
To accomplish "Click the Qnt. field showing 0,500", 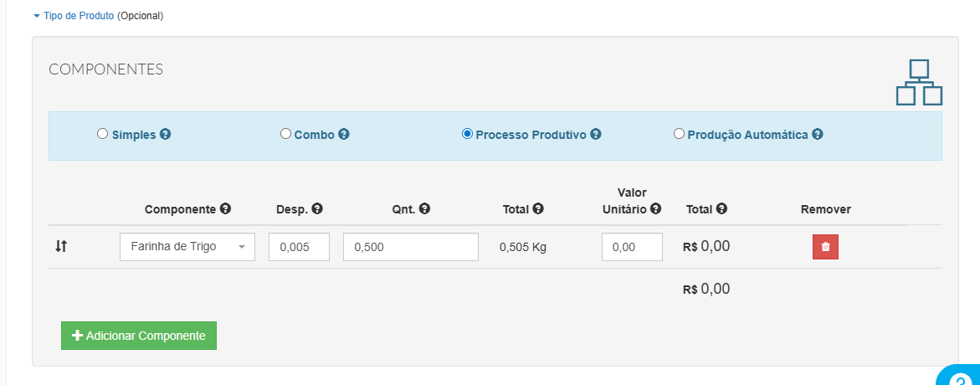I will 411,247.
